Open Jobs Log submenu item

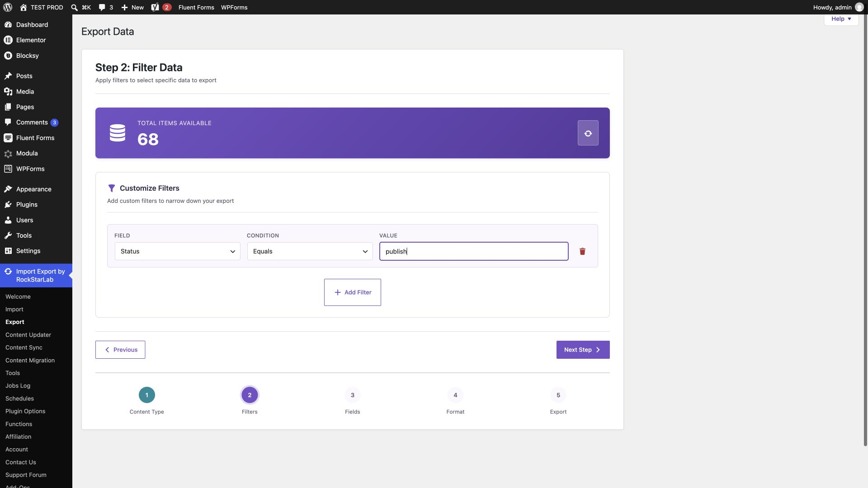[x=18, y=386]
